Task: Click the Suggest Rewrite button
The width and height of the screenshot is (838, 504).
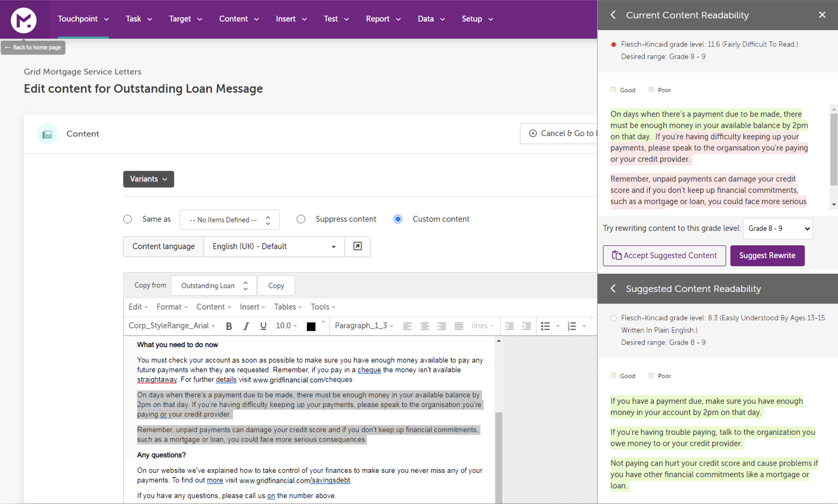Action: click(767, 256)
